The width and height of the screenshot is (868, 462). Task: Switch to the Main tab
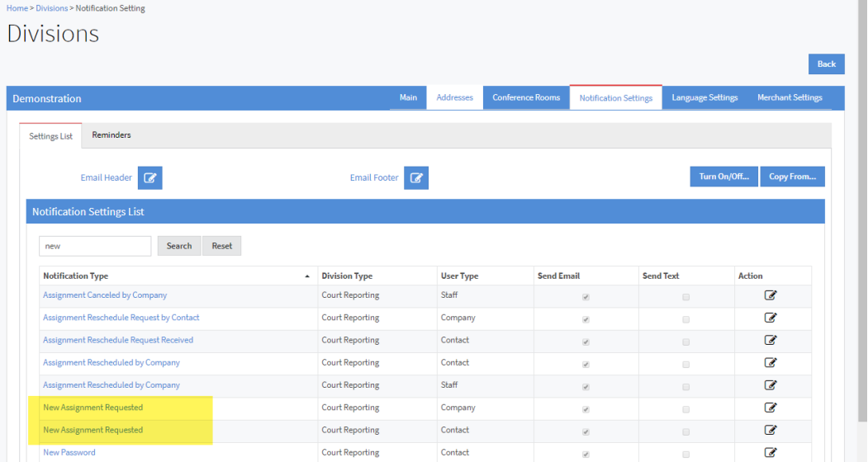(x=408, y=97)
